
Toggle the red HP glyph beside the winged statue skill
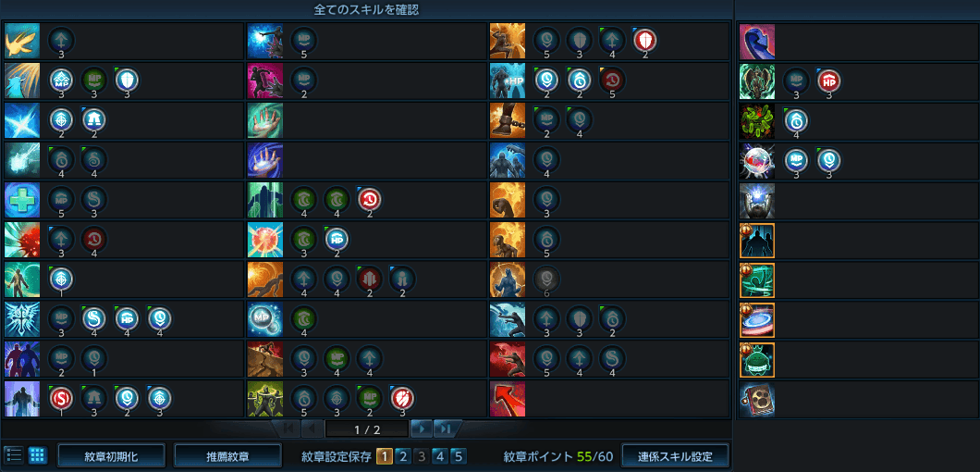(828, 81)
